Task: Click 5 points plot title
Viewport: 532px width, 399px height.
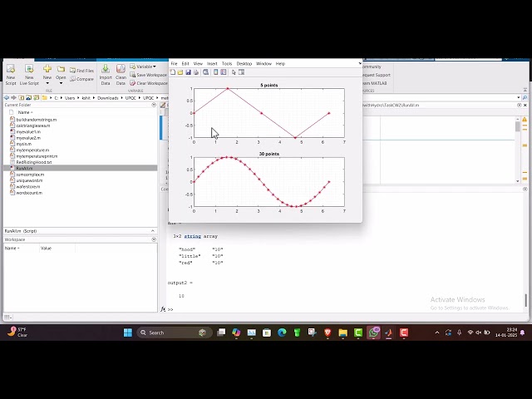Action: pyautogui.click(x=269, y=85)
